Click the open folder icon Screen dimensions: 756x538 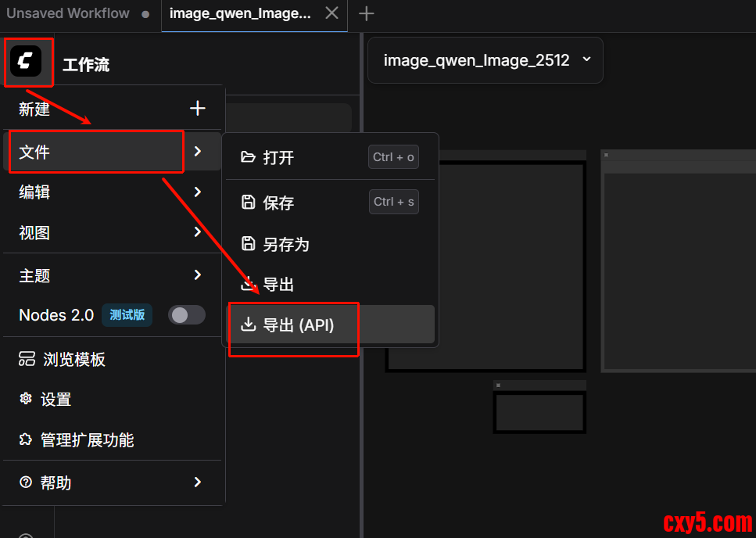click(248, 156)
